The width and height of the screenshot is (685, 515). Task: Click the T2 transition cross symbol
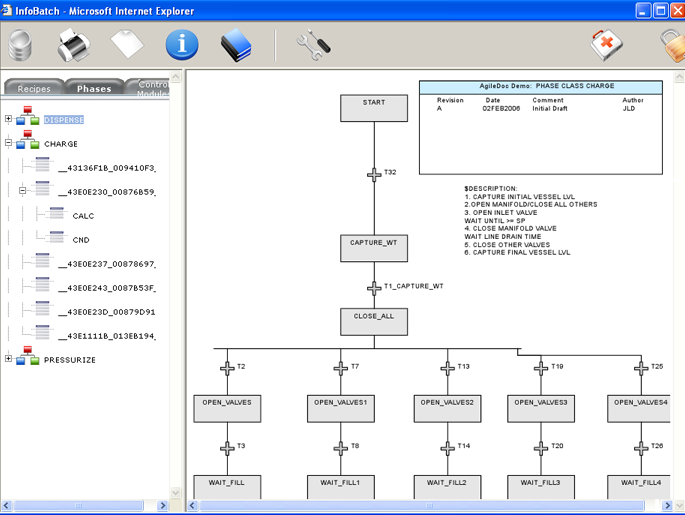pos(227,368)
